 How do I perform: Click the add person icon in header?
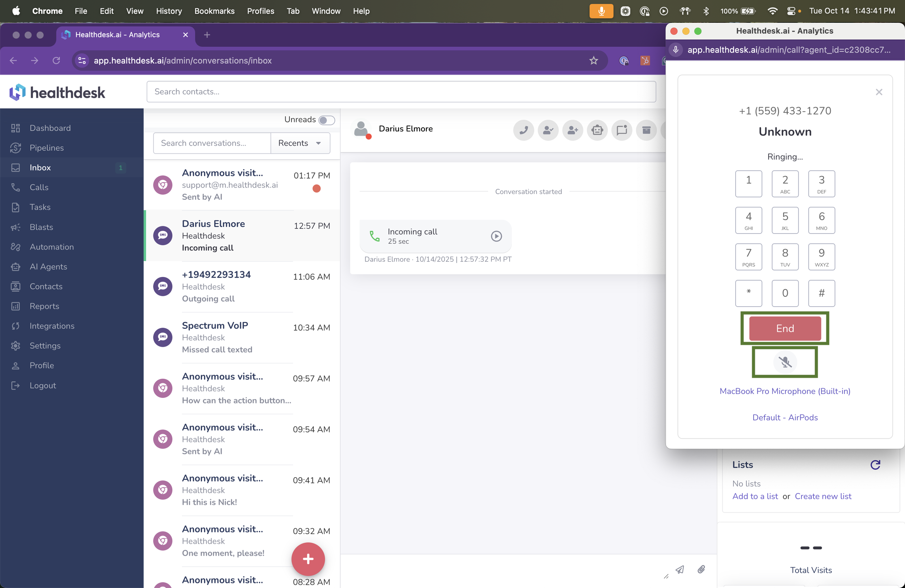[x=572, y=130]
